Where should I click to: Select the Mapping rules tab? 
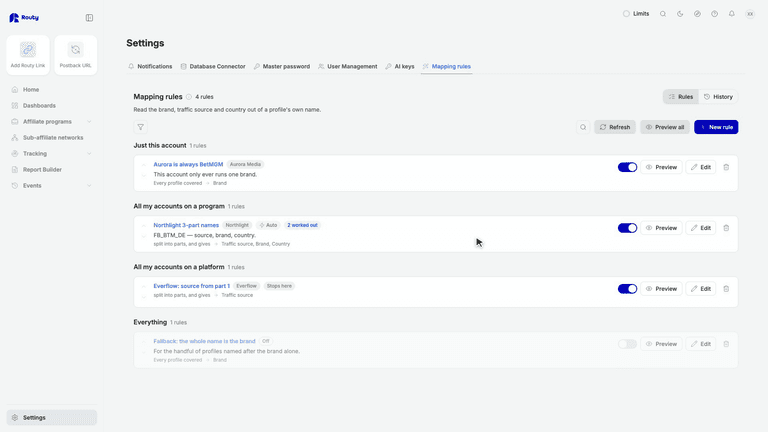[446, 67]
